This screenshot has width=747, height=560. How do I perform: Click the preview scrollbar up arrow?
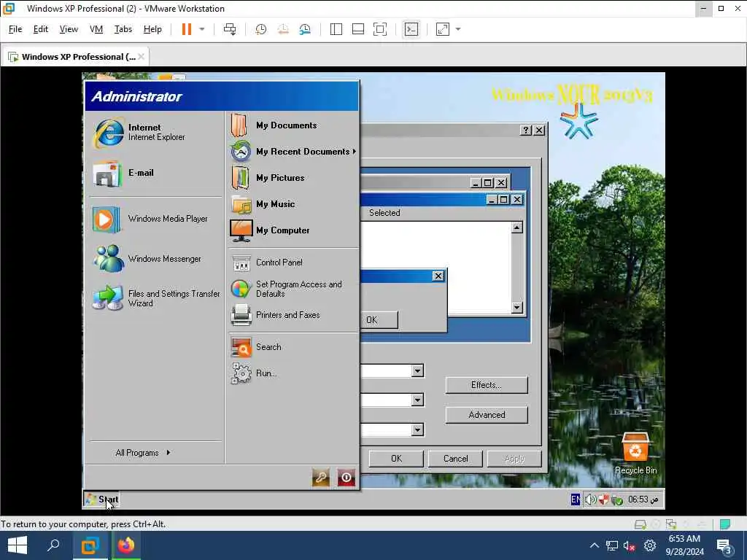tap(517, 227)
